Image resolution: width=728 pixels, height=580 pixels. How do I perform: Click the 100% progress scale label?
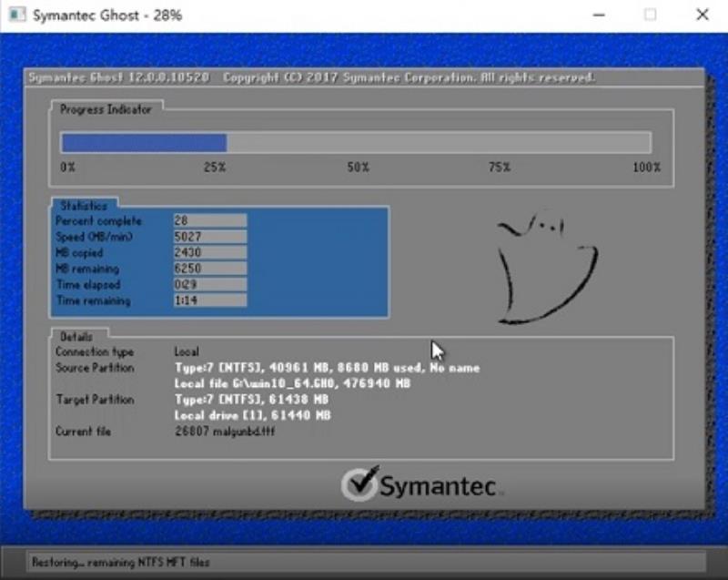point(647,168)
